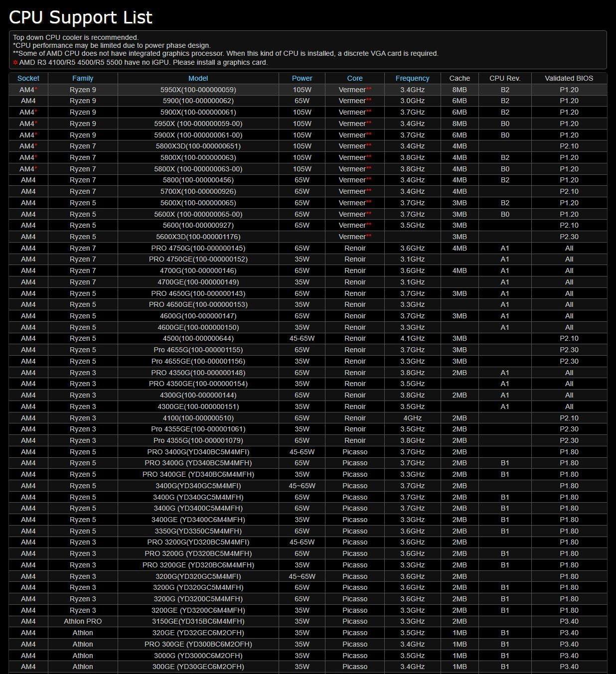
Task: Select the Power column header
Action: click(x=302, y=78)
